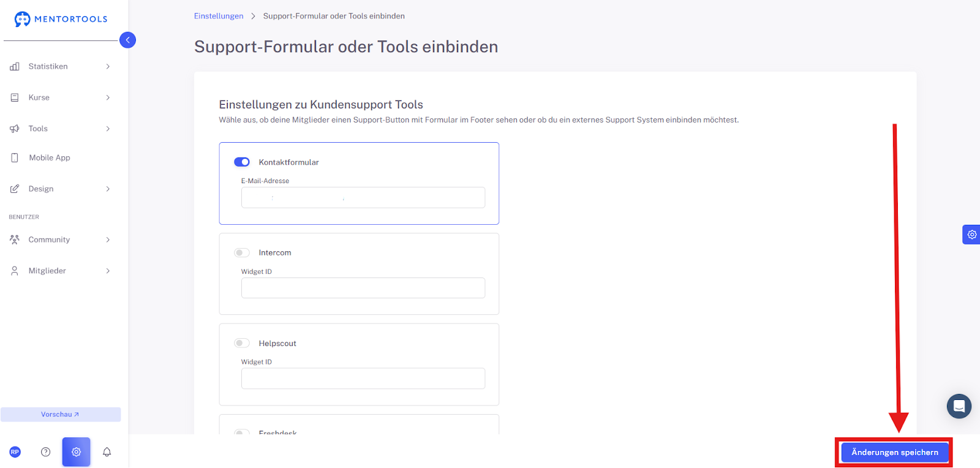Enable the Helpscout toggle
This screenshot has height=468, width=980.
[242, 344]
